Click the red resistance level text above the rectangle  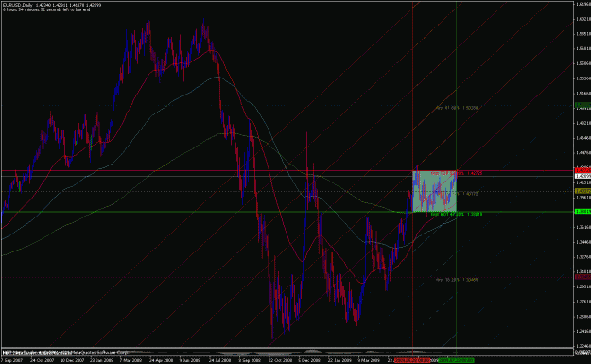pyautogui.click(x=457, y=173)
